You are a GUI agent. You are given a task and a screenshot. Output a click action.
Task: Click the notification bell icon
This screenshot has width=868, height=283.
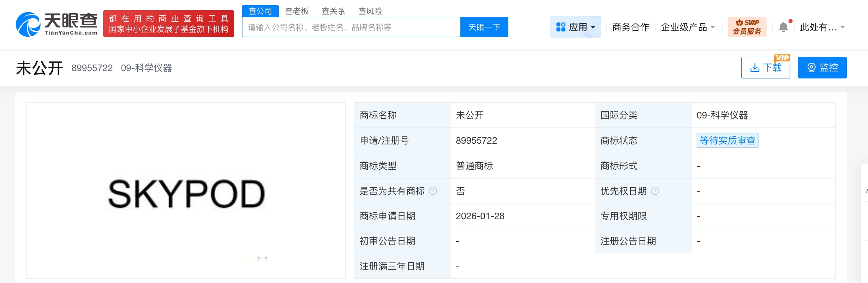pos(783,27)
